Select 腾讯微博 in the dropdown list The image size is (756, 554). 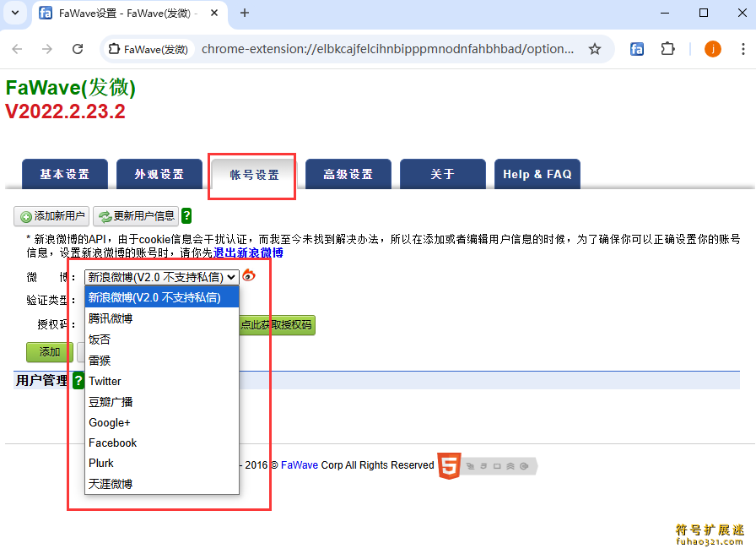coord(162,318)
